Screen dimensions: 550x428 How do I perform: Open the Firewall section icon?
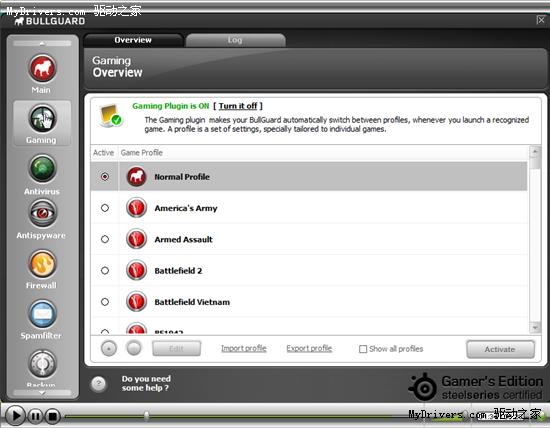coord(42,264)
